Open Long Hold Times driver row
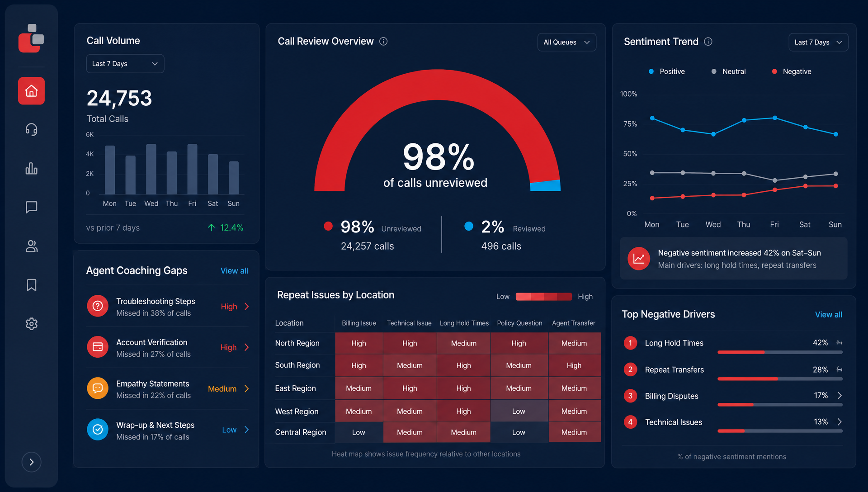Image resolution: width=868 pixels, height=492 pixels. point(732,345)
